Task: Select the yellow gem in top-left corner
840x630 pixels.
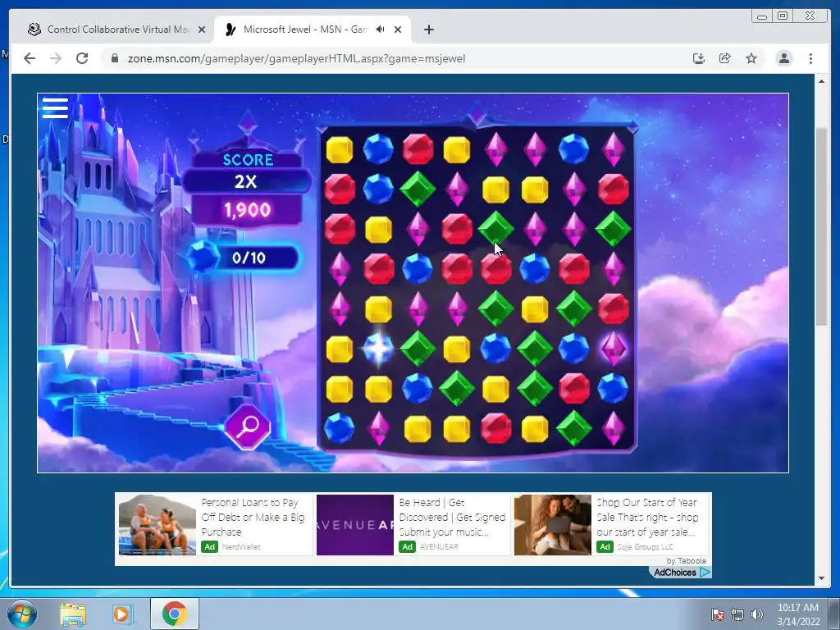Action: pyautogui.click(x=339, y=149)
